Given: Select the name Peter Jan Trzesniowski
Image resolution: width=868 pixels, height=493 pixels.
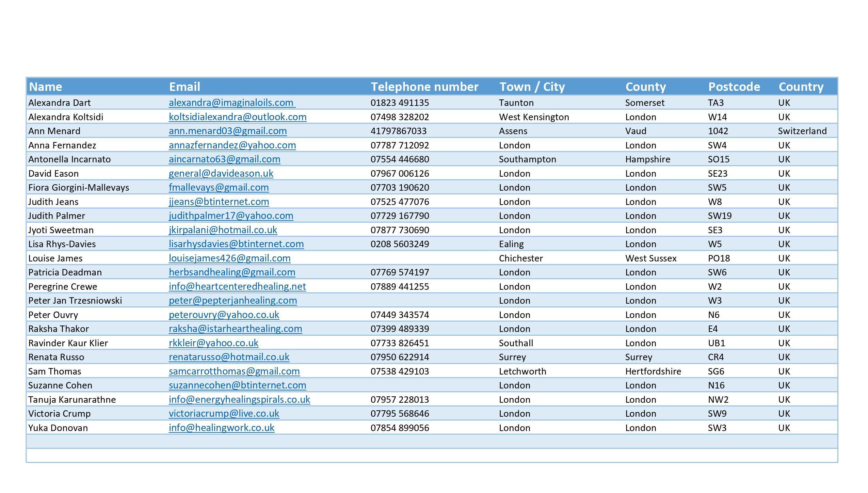Looking at the screenshot, I should click(75, 300).
